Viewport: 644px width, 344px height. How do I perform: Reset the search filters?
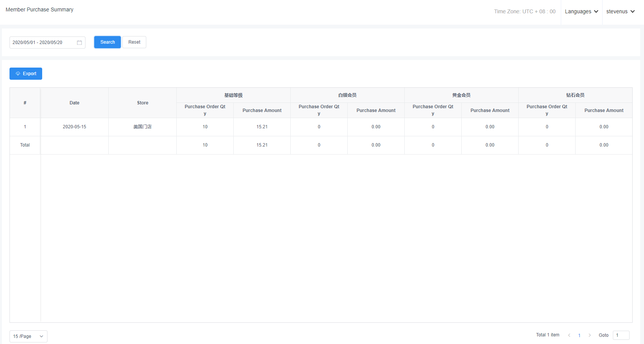coord(134,42)
